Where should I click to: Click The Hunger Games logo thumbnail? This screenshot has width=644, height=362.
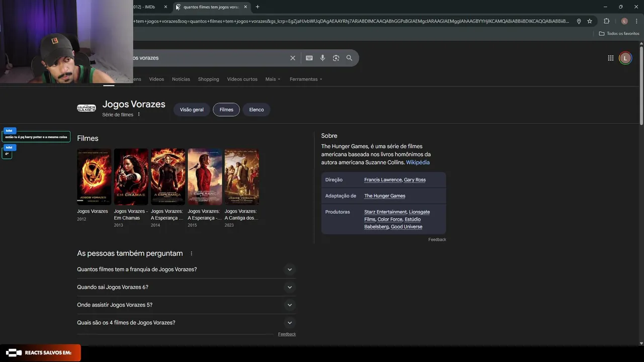pyautogui.click(x=87, y=108)
